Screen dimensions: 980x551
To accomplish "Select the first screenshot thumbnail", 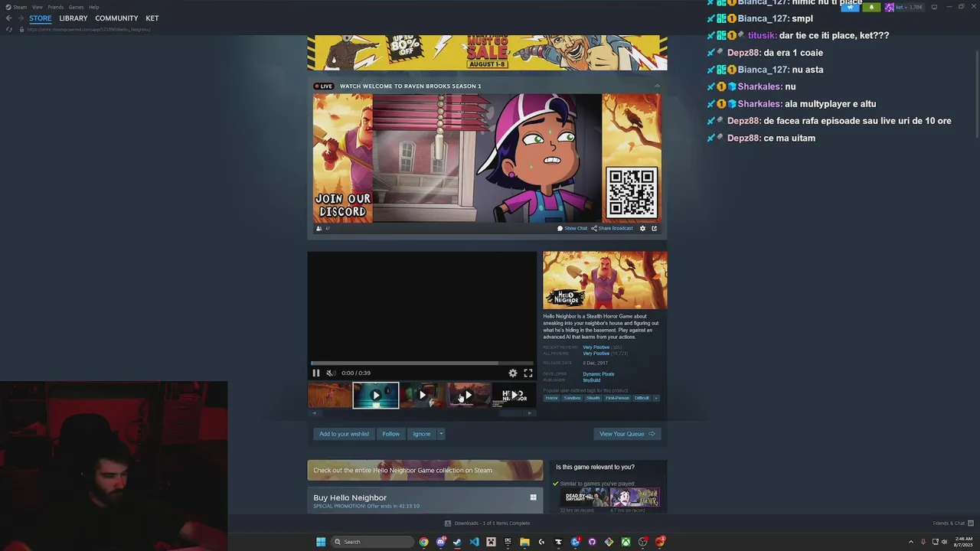I will (x=330, y=395).
